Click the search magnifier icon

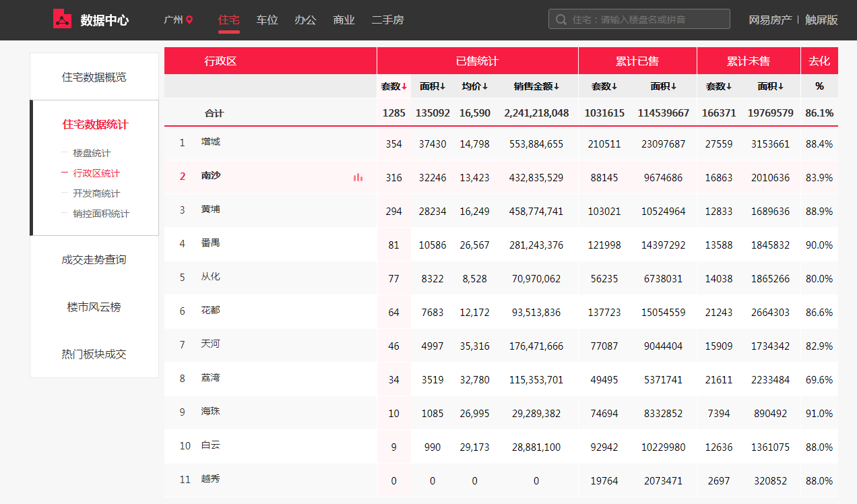tap(561, 20)
